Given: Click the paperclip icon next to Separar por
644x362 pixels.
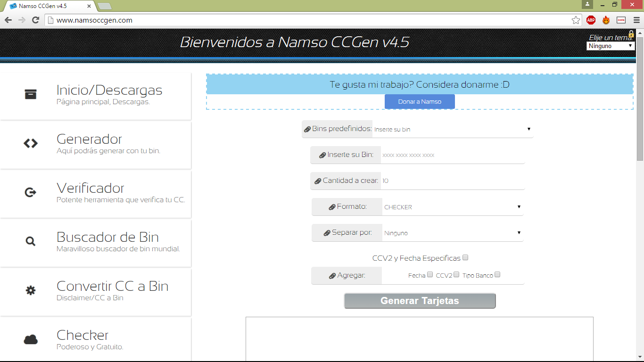Looking at the screenshot, I should 327,233.
